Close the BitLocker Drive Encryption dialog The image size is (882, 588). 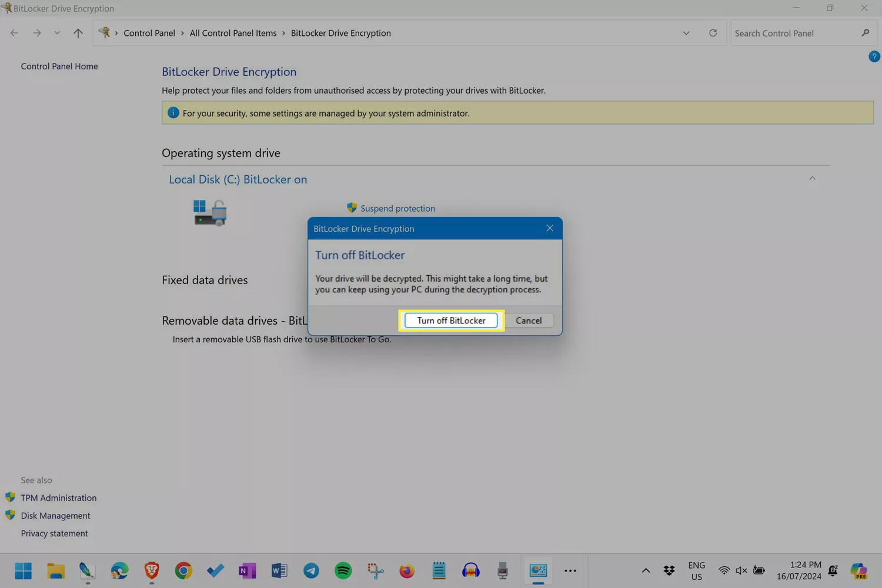(x=550, y=228)
